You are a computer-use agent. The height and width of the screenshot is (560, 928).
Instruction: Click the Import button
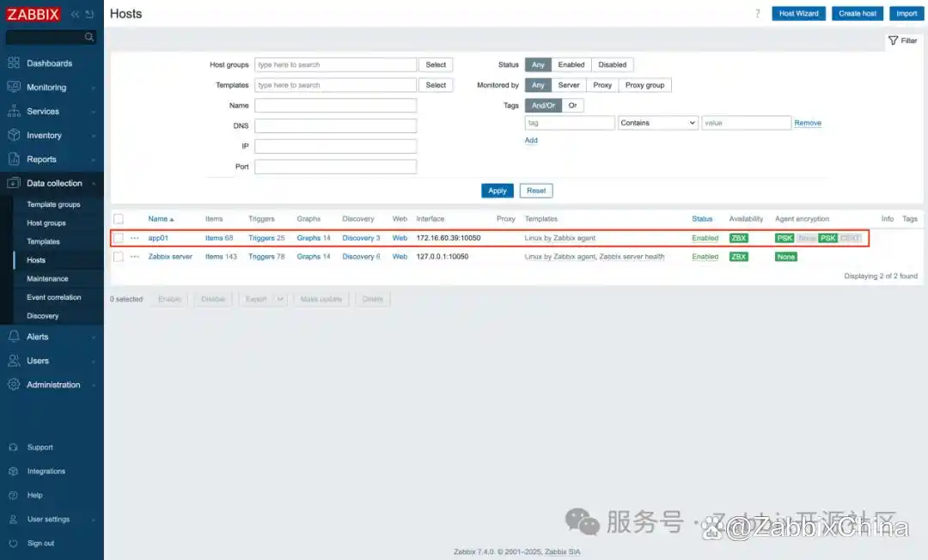click(907, 14)
